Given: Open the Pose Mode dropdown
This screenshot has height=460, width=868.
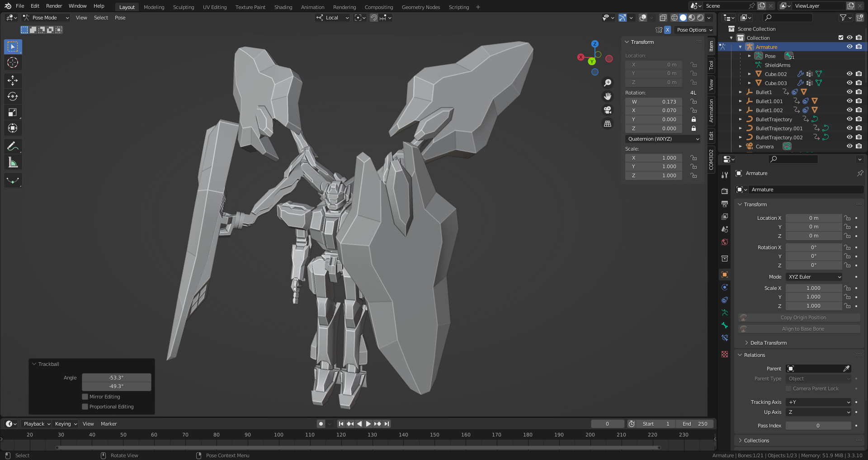Looking at the screenshot, I should (46, 18).
